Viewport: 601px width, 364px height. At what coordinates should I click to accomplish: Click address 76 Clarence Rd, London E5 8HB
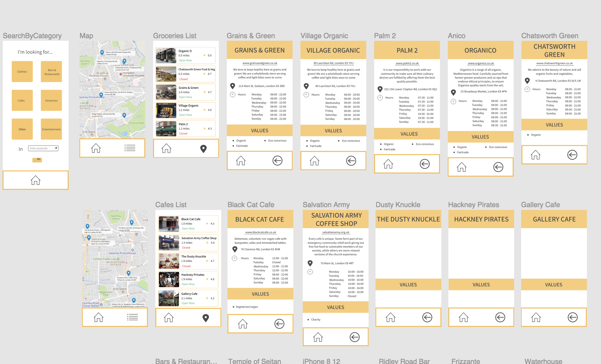pyautogui.click(x=260, y=249)
